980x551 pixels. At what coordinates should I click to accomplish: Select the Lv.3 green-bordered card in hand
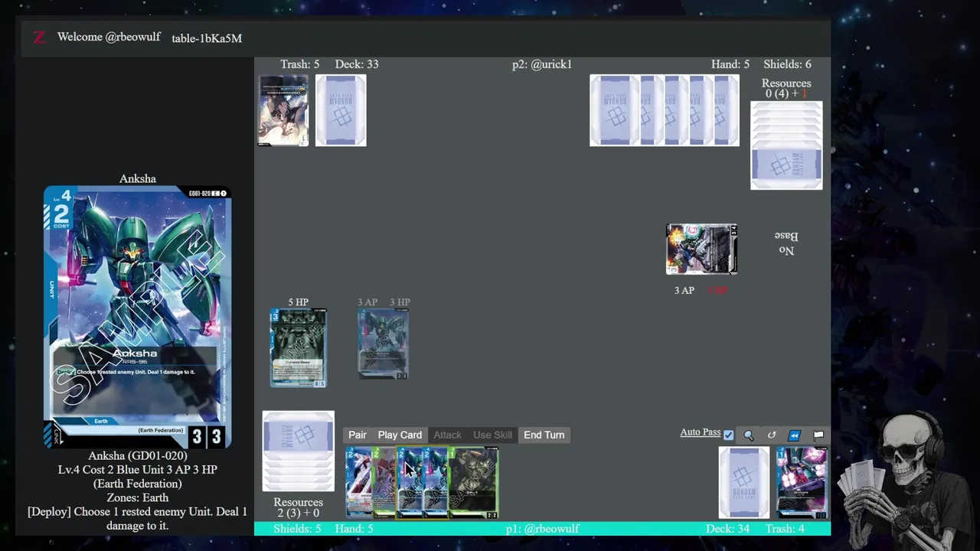click(x=383, y=483)
